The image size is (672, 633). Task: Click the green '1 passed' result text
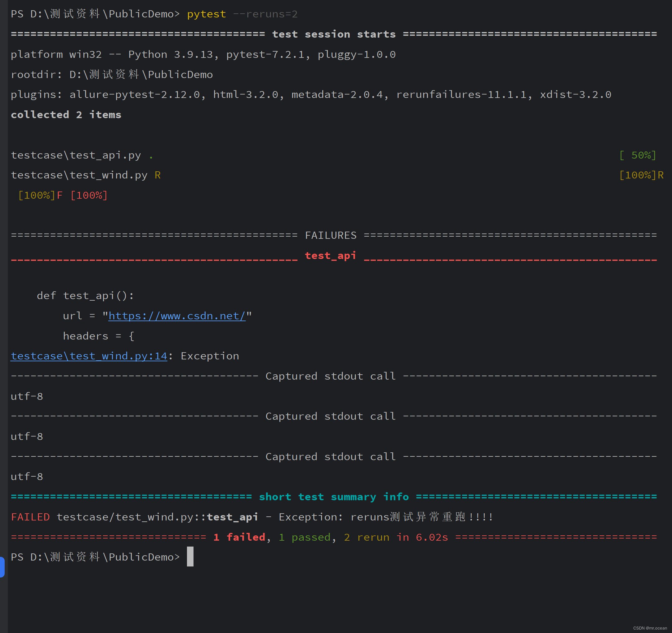[x=304, y=537]
